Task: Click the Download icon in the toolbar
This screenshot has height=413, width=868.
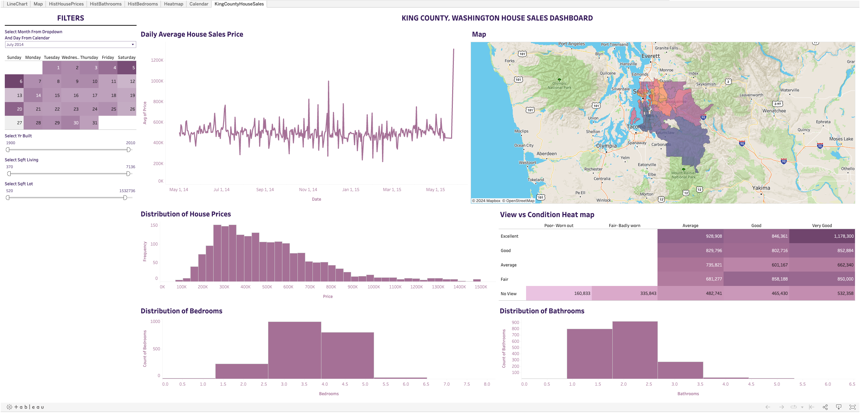Action: click(839, 407)
